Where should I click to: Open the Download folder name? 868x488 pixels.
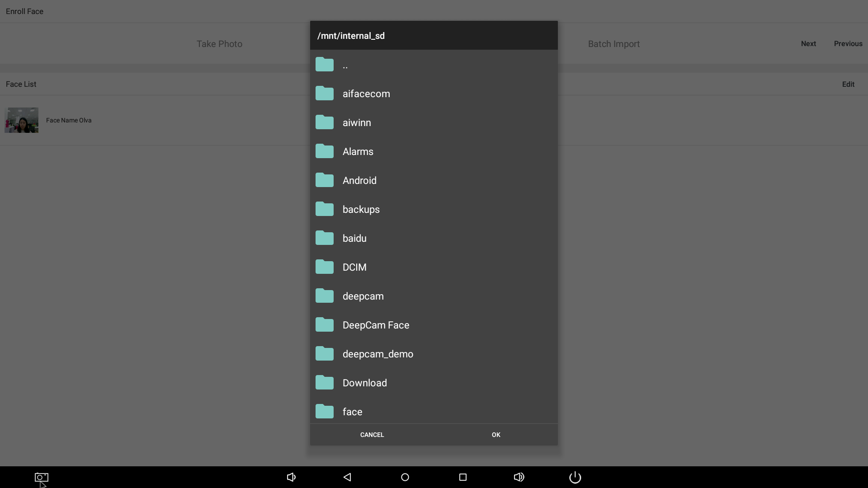click(365, 383)
